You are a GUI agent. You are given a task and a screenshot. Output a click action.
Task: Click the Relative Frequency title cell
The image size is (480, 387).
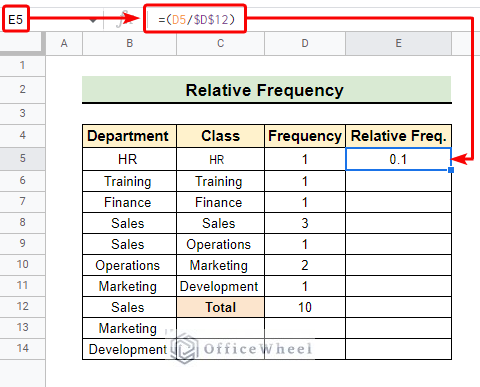click(267, 90)
